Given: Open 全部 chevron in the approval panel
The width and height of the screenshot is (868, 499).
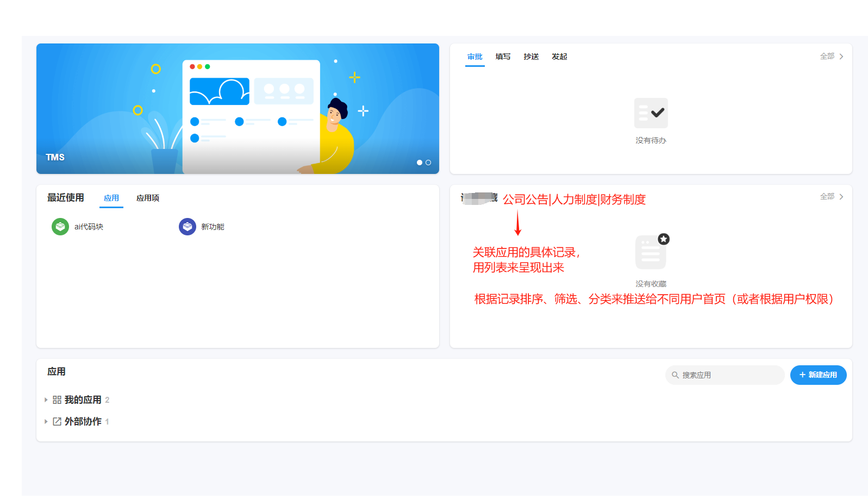Looking at the screenshot, I should (x=841, y=57).
